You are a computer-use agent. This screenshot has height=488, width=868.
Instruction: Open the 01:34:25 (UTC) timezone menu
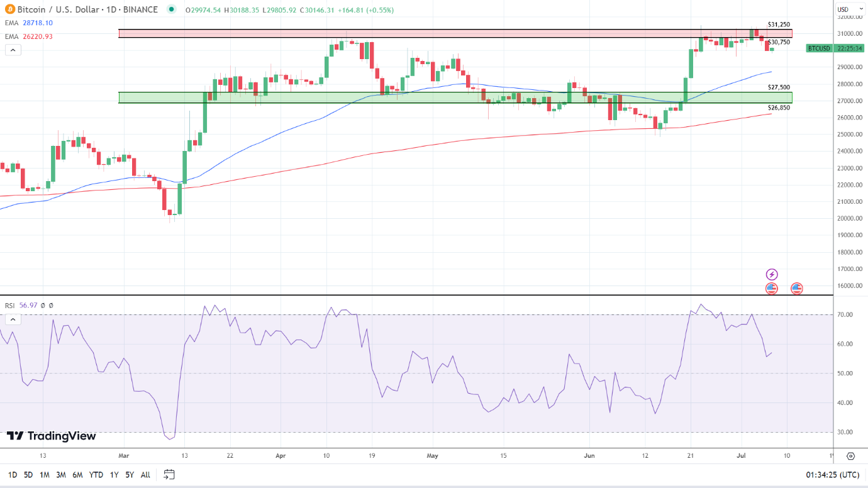[832, 475]
